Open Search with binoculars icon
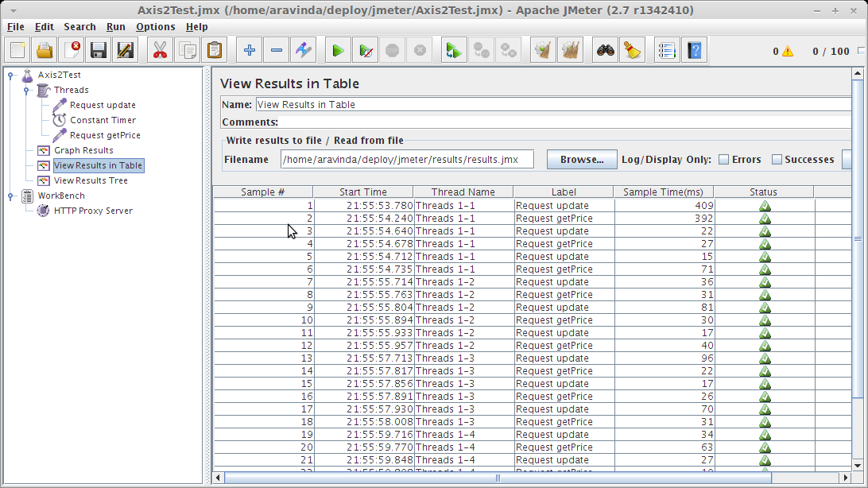 tap(605, 51)
